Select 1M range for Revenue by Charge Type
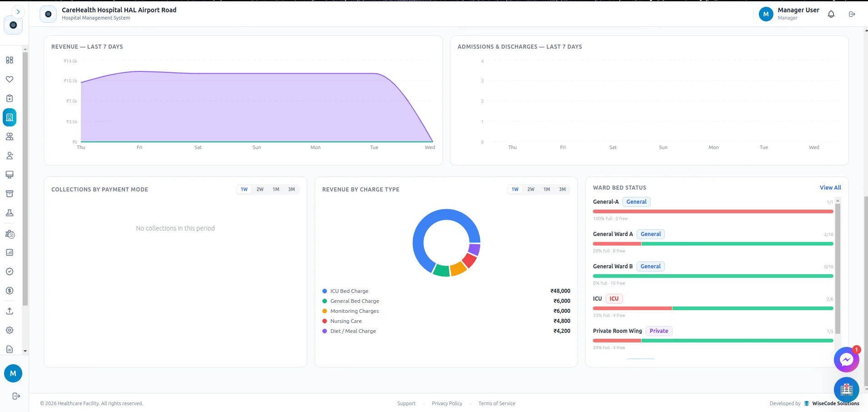 [547, 190]
